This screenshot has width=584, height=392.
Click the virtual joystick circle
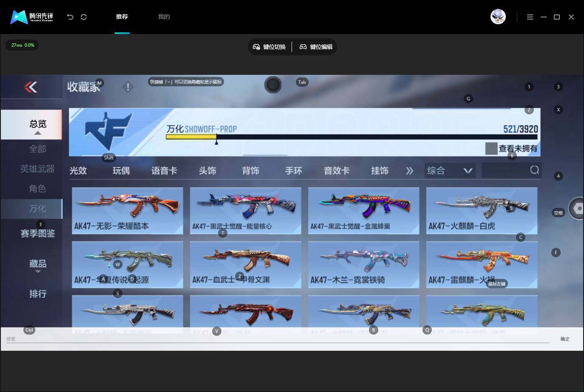(x=273, y=85)
